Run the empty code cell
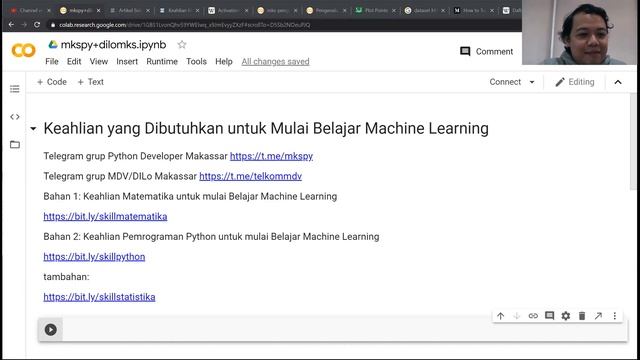Image resolution: width=640 pixels, height=360 pixels. [x=51, y=329]
